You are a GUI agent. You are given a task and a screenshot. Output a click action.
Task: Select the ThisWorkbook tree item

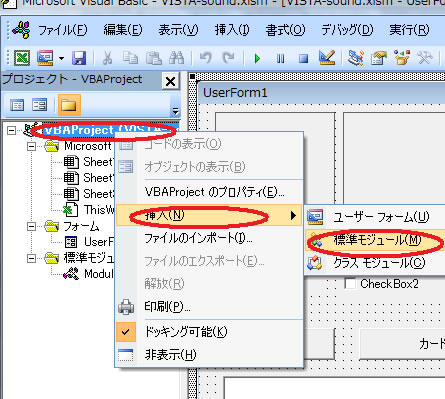[99, 210]
